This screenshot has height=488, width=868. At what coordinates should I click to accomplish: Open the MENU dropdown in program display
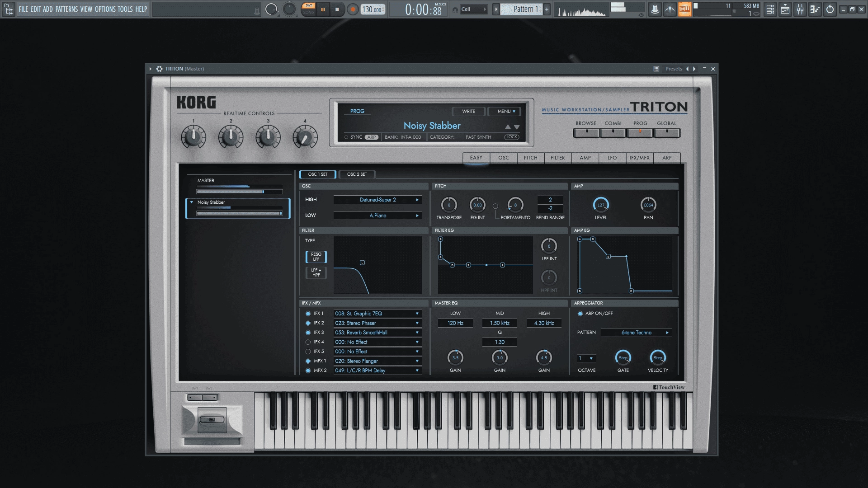505,111
